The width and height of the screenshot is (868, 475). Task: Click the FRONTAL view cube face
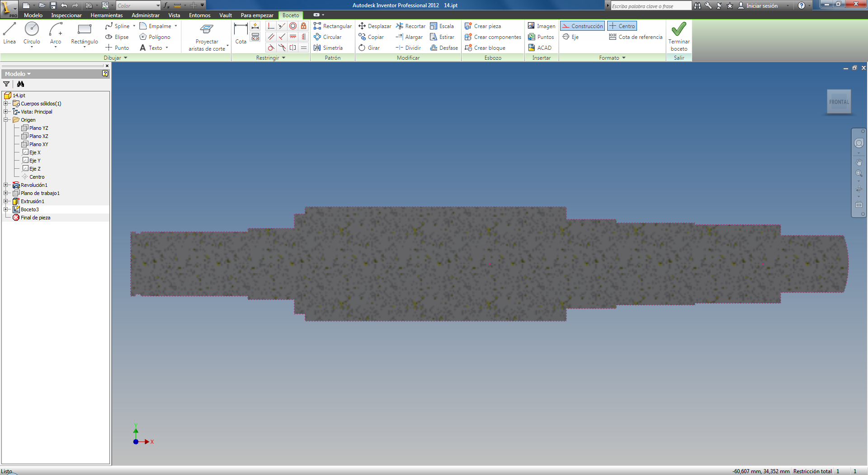pyautogui.click(x=839, y=102)
